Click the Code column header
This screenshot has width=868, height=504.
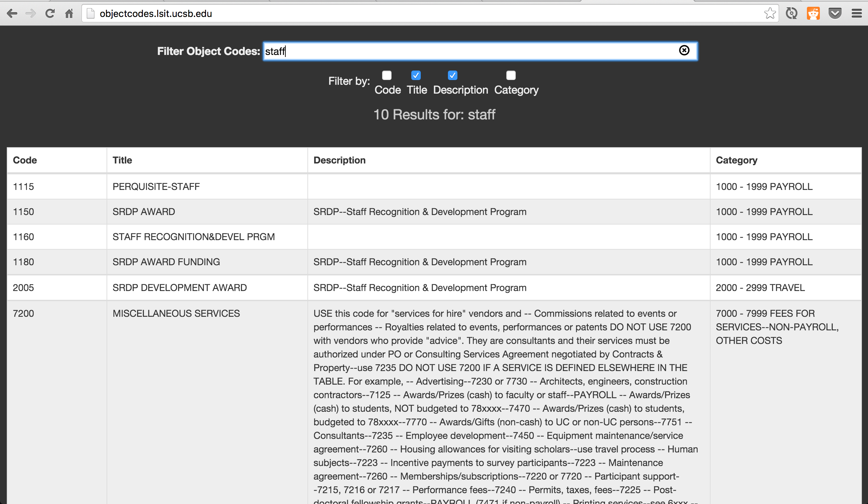[x=25, y=160]
